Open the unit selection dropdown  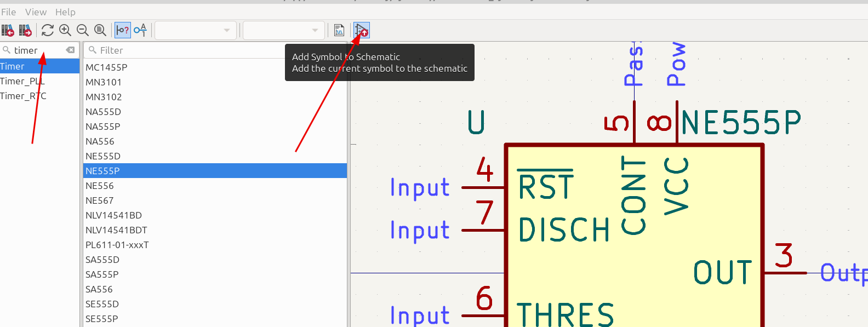(x=196, y=30)
